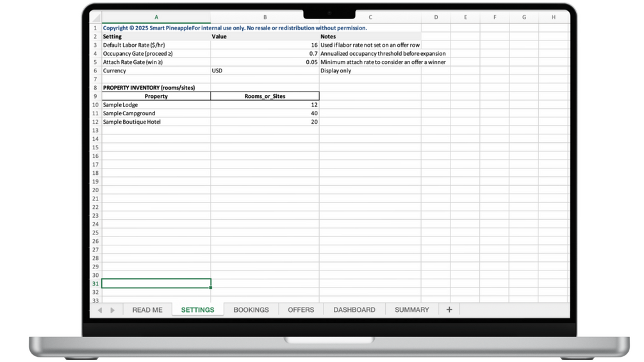Select labor rate value 16
The width and height of the screenshot is (644, 362).
coord(265,45)
